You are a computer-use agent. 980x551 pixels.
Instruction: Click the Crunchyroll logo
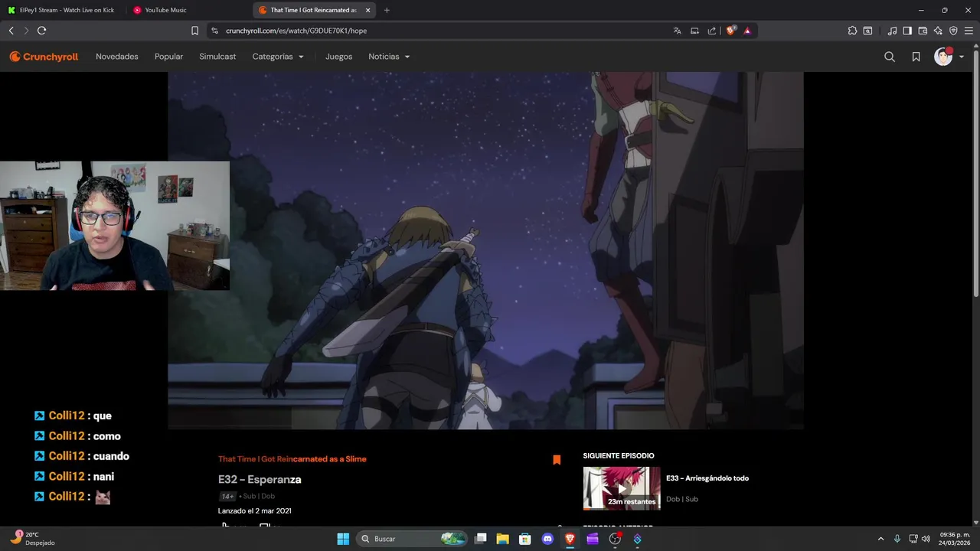tap(44, 57)
